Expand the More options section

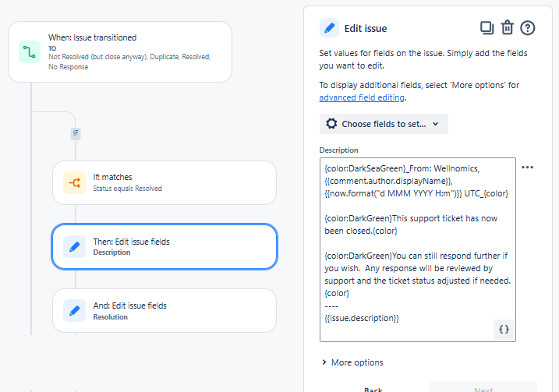click(x=352, y=362)
